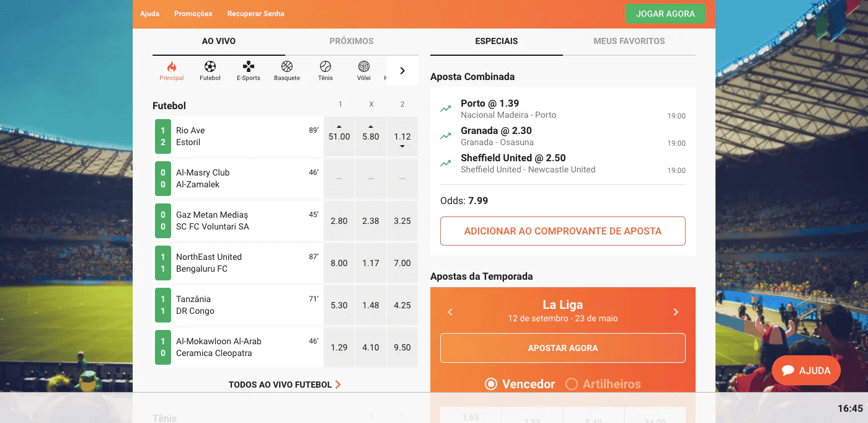Select DR Congo win odds 4.25
Screen dimensions: 868x423
pyautogui.click(x=402, y=305)
